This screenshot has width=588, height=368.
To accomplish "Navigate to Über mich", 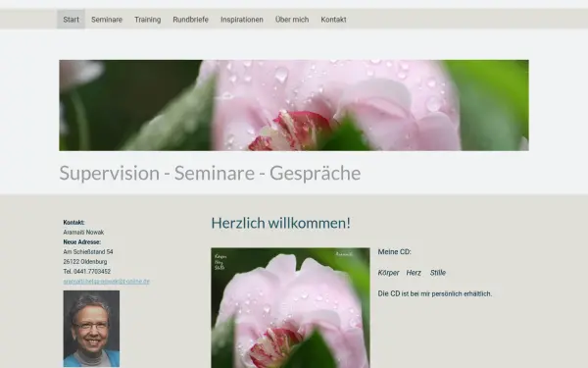I will click(x=292, y=20).
